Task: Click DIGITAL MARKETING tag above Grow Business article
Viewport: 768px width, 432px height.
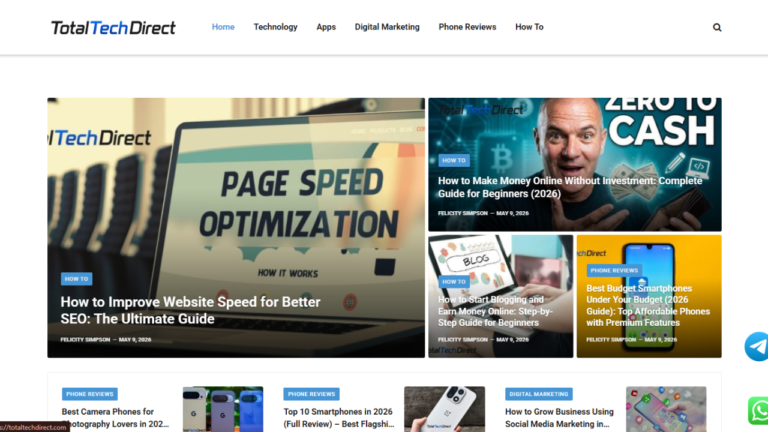Action: click(x=538, y=394)
